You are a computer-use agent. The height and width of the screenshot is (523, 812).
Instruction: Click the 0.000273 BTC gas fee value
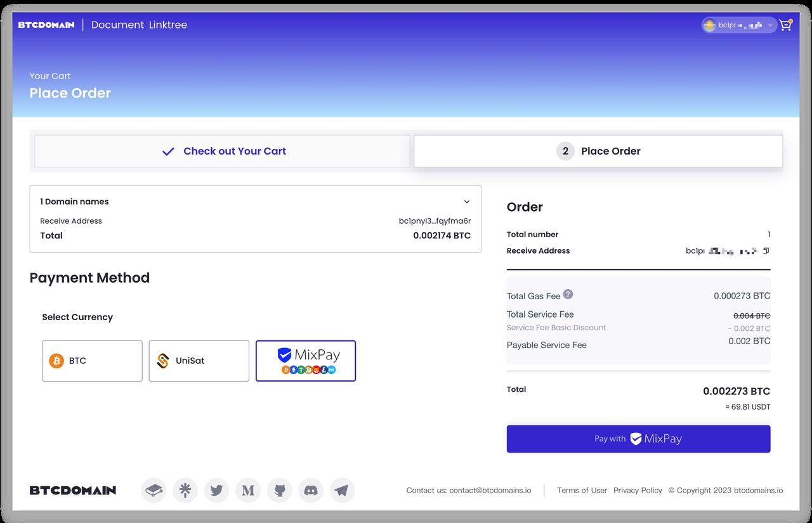(x=742, y=295)
